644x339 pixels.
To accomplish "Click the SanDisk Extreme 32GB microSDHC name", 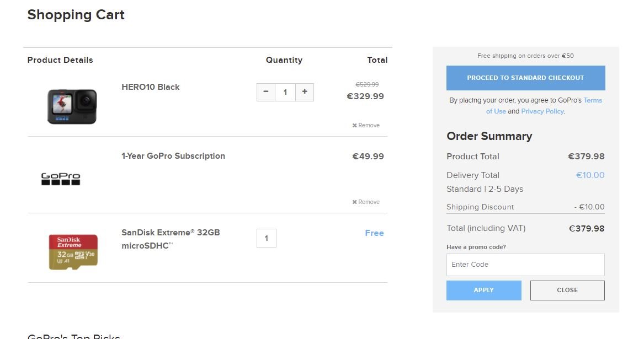I will 171,239.
